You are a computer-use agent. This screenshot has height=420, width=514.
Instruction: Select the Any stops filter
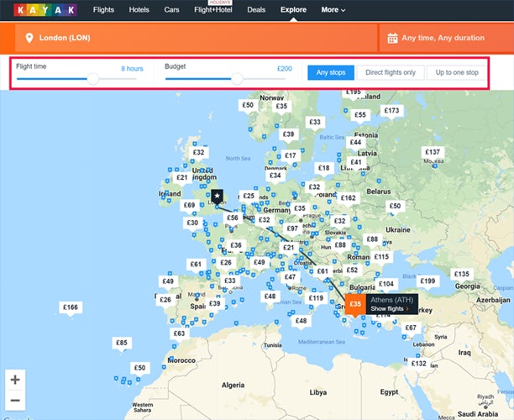pos(330,73)
